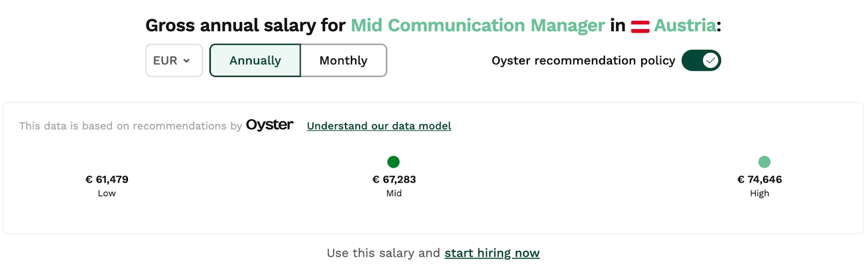Click the Austria flag icon
The image size is (868, 272).
point(640,26)
